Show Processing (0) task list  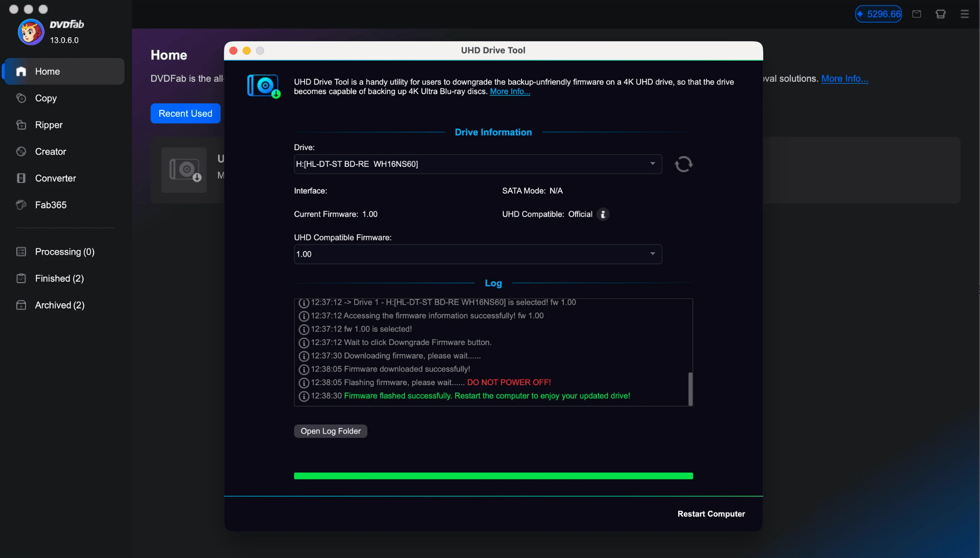(x=64, y=252)
